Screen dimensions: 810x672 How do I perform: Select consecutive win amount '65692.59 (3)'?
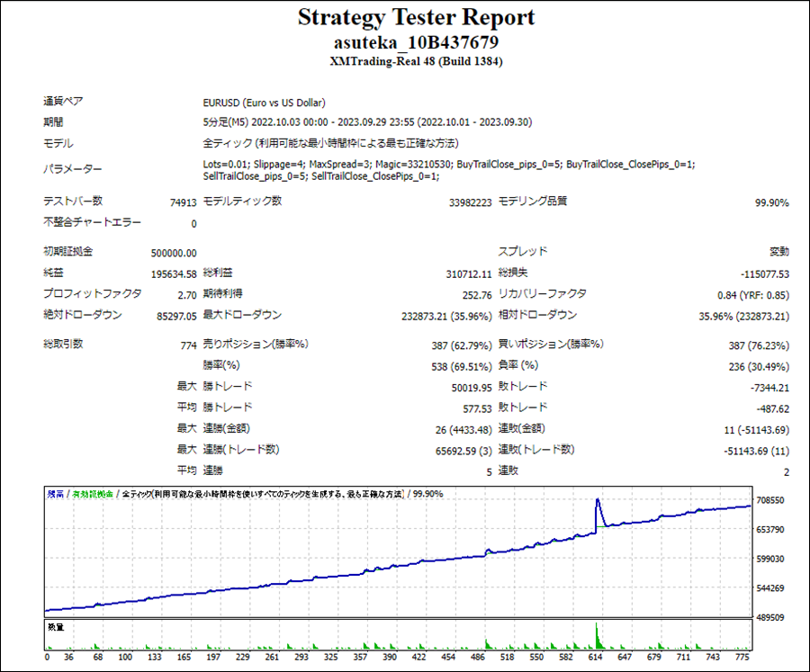pos(463,452)
